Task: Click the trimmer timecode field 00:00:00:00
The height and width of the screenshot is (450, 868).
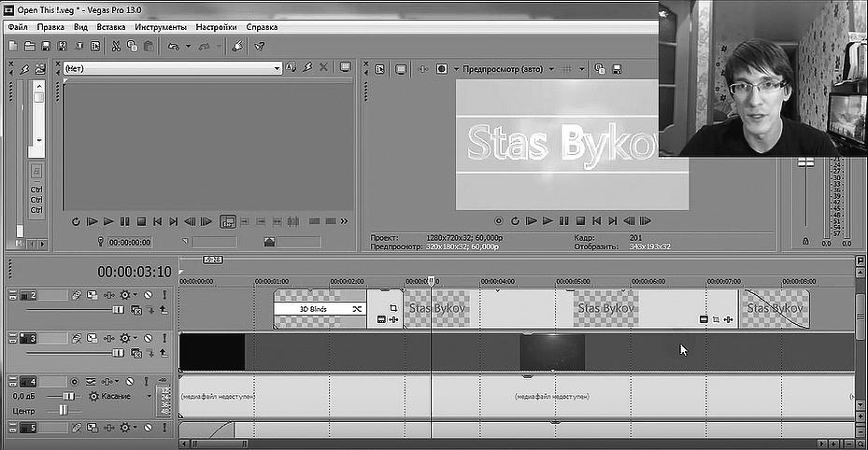Action: point(129,242)
